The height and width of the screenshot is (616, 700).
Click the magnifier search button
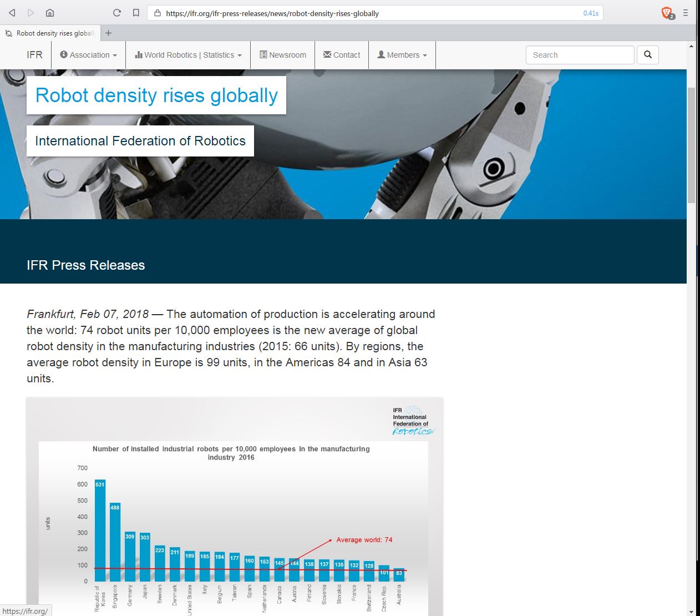click(647, 55)
